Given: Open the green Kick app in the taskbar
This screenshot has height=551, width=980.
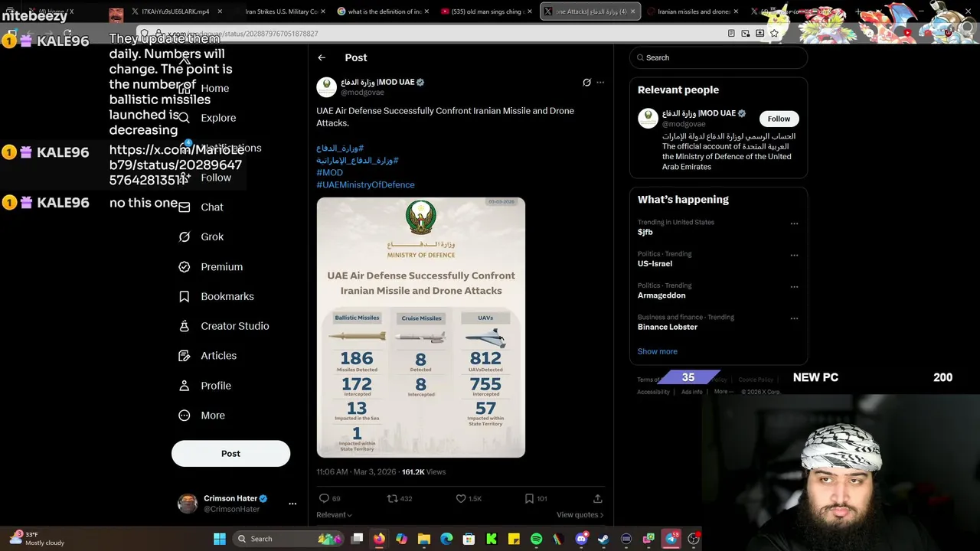Looking at the screenshot, I should click(x=492, y=539).
